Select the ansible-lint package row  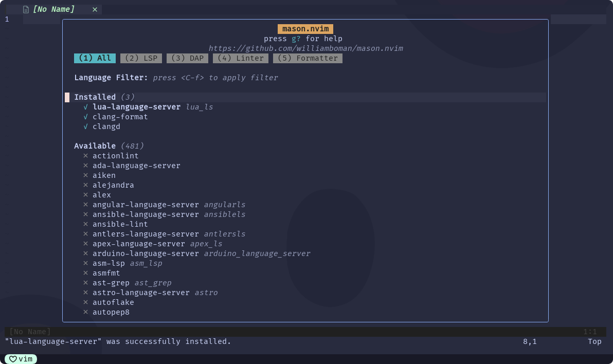coord(120,224)
